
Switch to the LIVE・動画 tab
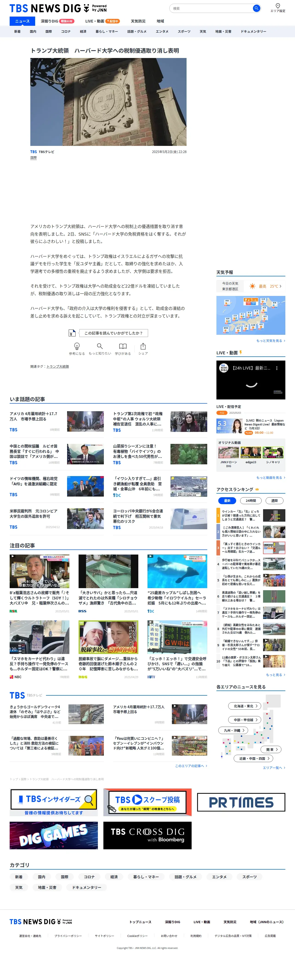click(x=102, y=21)
